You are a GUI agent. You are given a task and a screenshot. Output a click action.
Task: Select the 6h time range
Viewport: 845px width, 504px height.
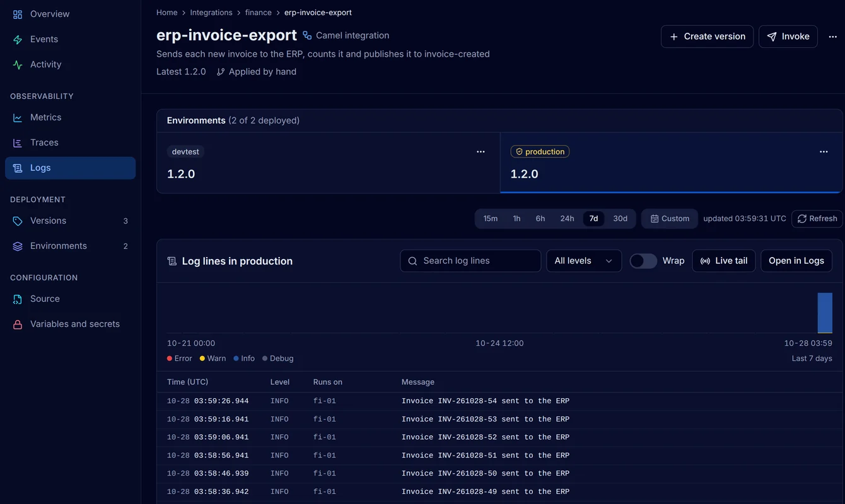point(540,219)
